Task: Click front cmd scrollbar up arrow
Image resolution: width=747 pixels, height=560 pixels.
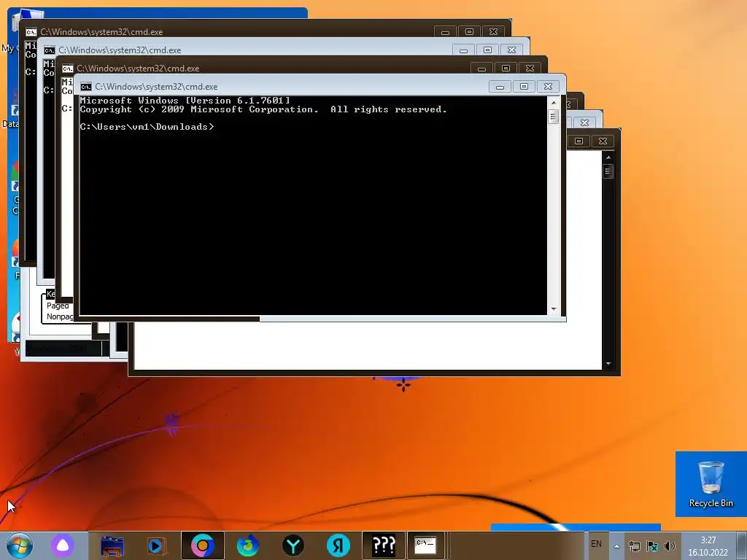Action: (553, 102)
